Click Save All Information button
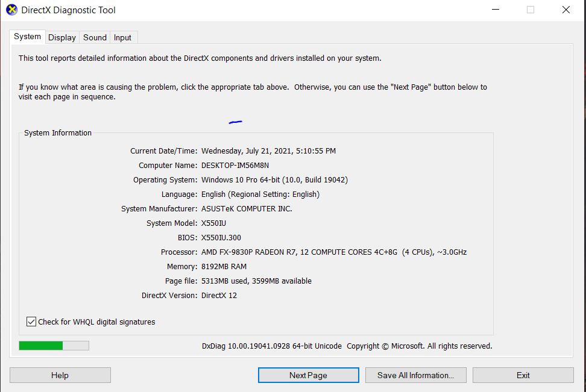Image resolution: width=586 pixels, height=392 pixels. [x=415, y=375]
